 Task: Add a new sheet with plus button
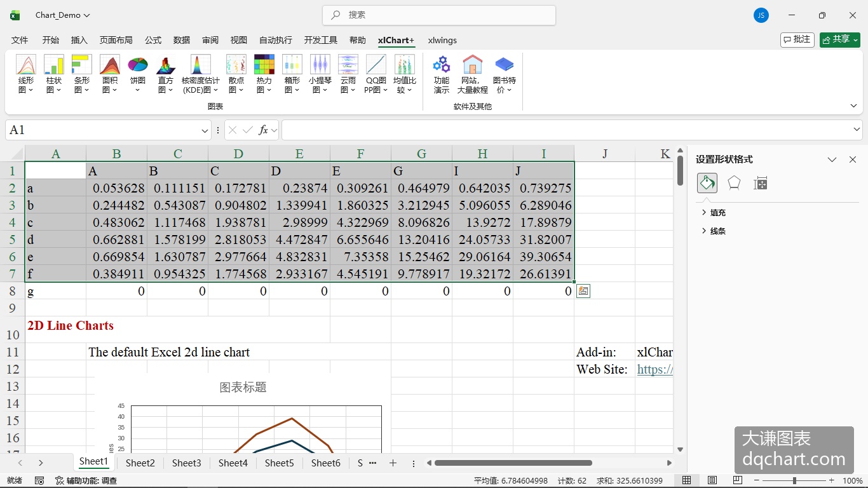(393, 463)
